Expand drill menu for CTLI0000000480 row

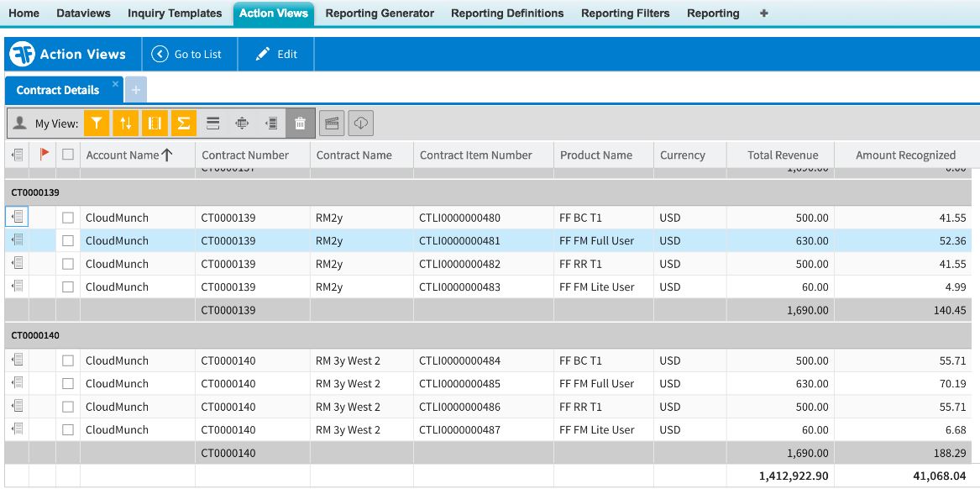(x=18, y=218)
